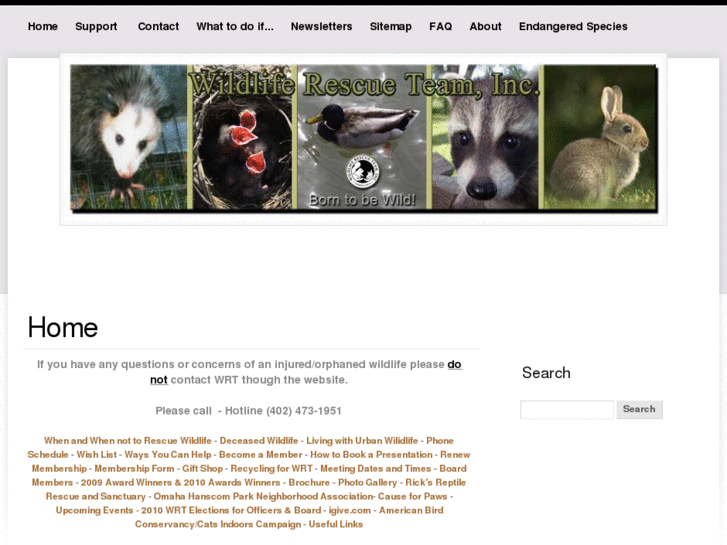
Task: View the Sitemap page
Action: click(x=390, y=26)
